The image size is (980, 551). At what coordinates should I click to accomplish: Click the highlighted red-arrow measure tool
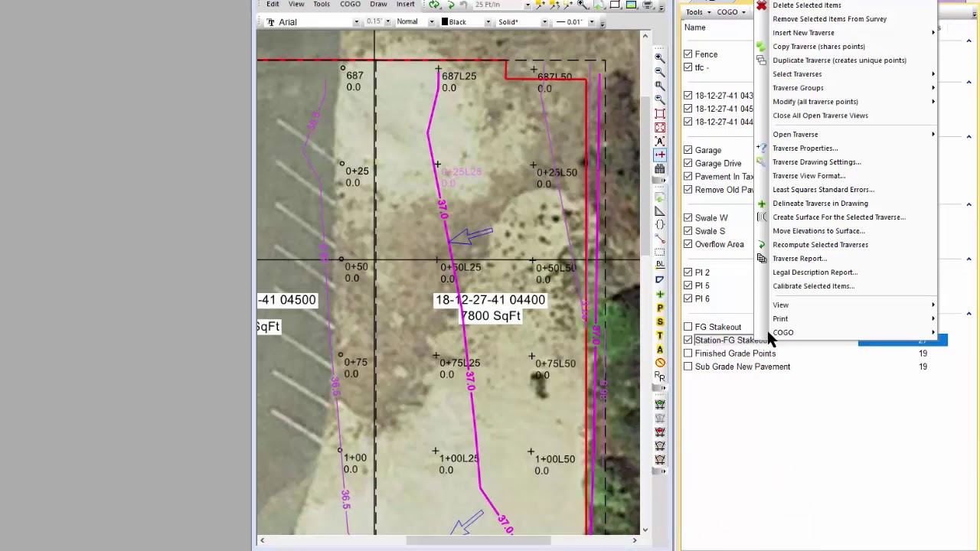660,155
